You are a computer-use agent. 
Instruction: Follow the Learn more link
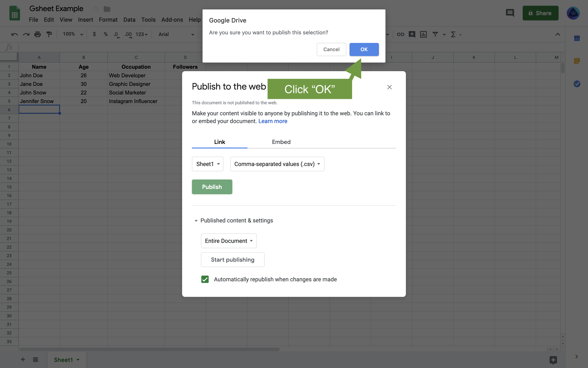pyautogui.click(x=273, y=121)
